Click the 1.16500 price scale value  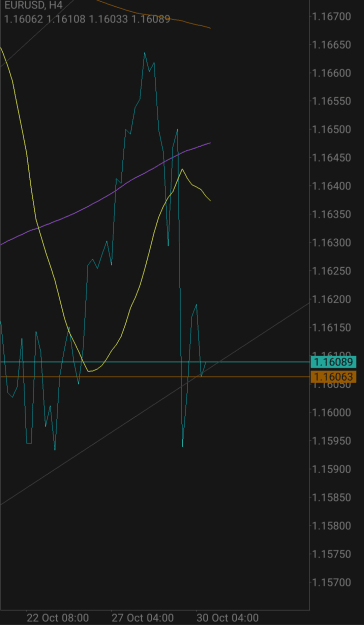tap(333, 130)
